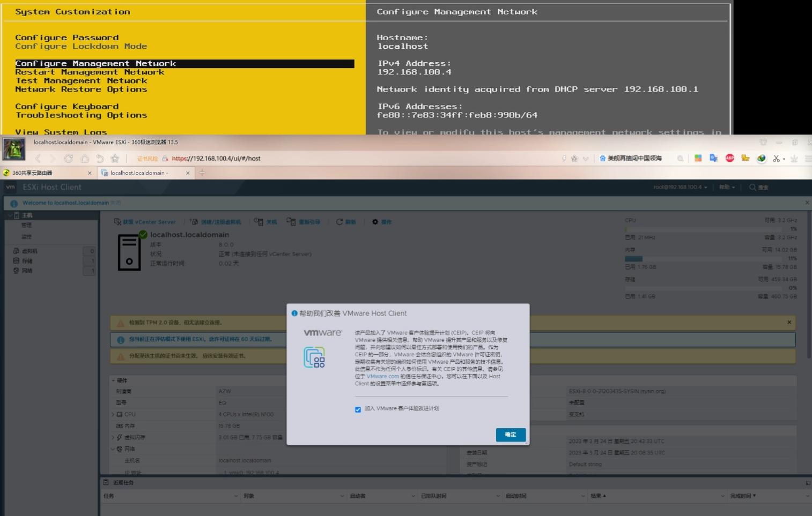812x516 pixels.
Task: Reload the page with browser refresh icon
Action: [69, 159]
